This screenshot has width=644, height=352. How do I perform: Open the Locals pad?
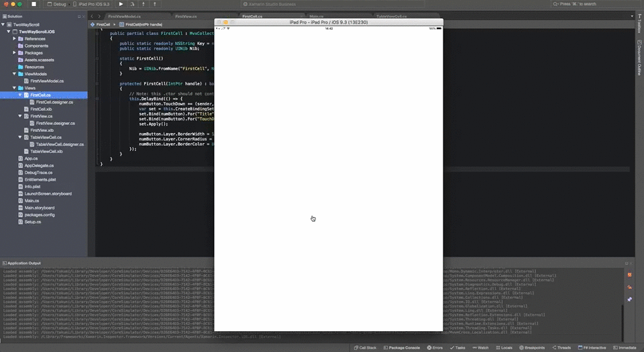pos(504,348)
